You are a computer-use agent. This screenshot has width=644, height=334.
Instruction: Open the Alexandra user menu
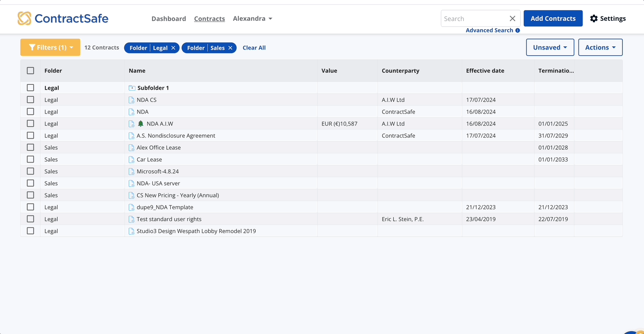point(253,19)
